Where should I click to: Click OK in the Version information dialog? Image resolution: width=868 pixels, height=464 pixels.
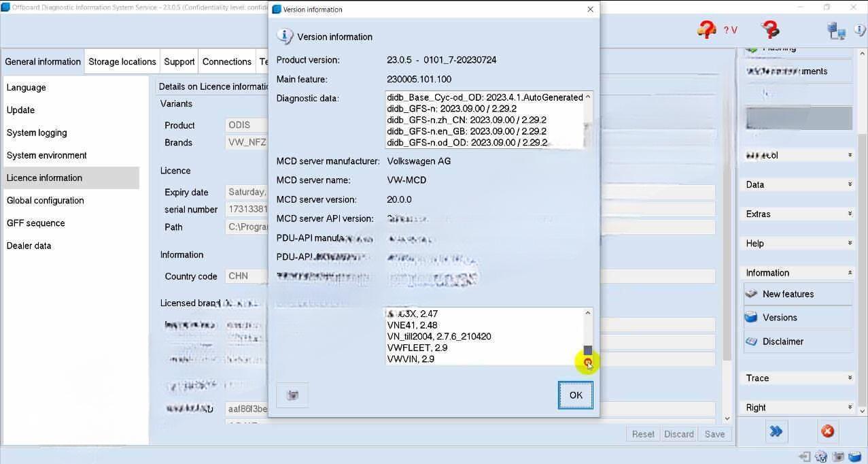[x=576, y=395]
